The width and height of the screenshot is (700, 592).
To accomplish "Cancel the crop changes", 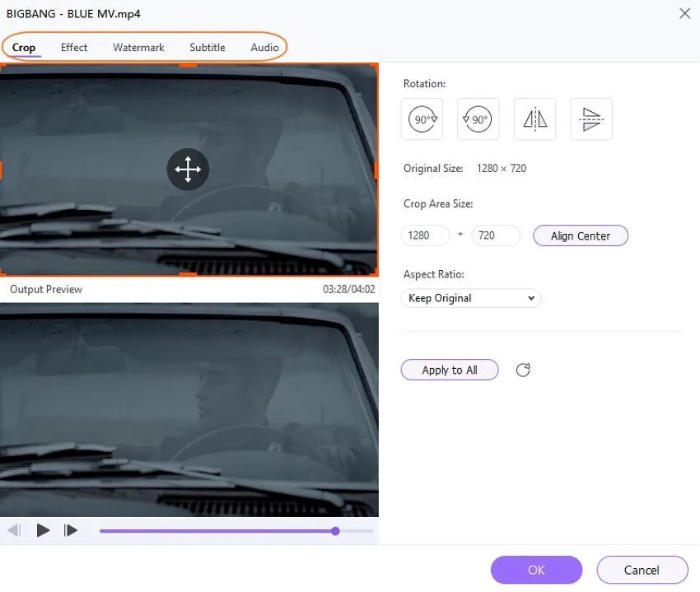I will coord(642,570).
